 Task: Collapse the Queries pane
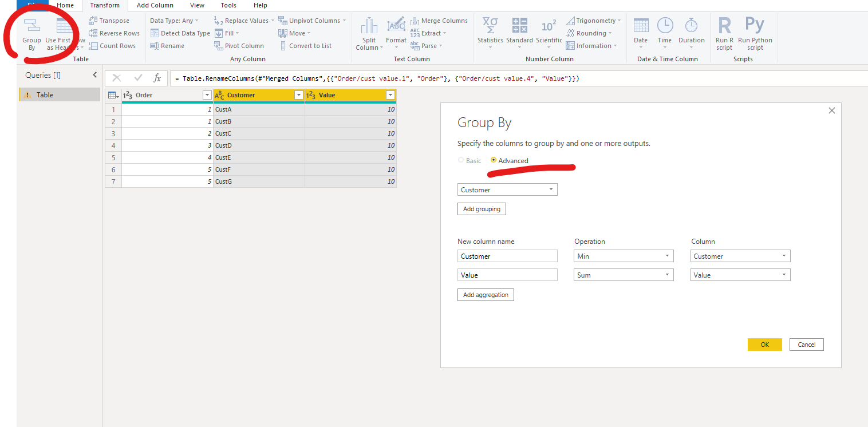(x=95, y=75)
